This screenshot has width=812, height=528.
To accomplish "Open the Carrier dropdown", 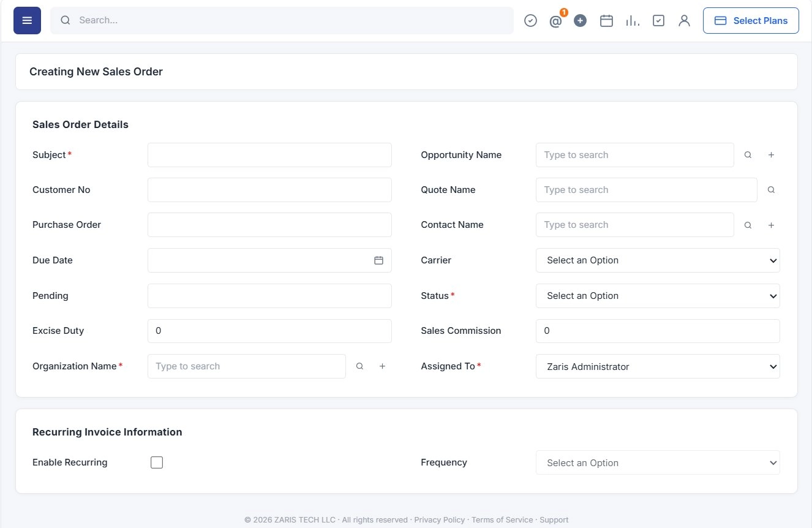I will [658, 260].
